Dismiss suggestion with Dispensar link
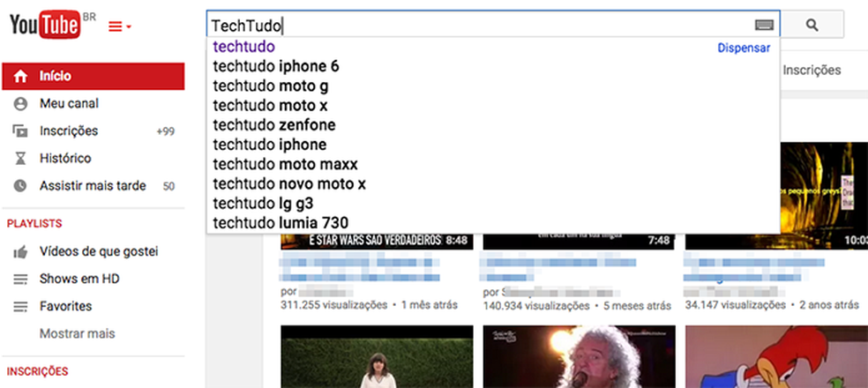Image resolution: width=868 pixels, height=388 pixels. coord(744,48)
